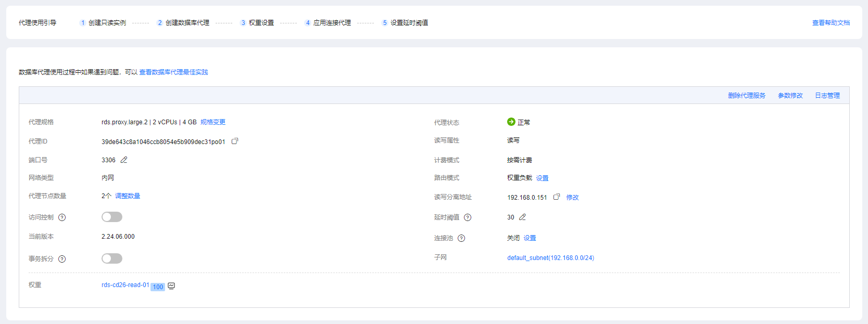Enable the 访问控制 toggle switch
868x324 pixels.
pos(111,217)
